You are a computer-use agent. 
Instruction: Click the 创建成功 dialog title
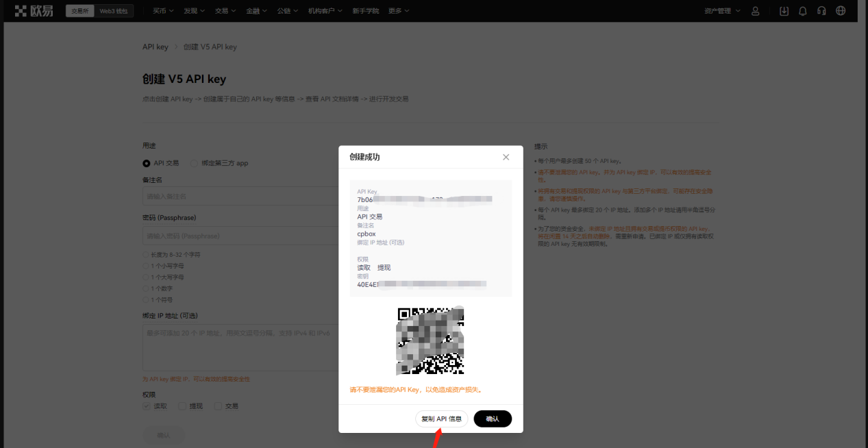pos(364,157)
